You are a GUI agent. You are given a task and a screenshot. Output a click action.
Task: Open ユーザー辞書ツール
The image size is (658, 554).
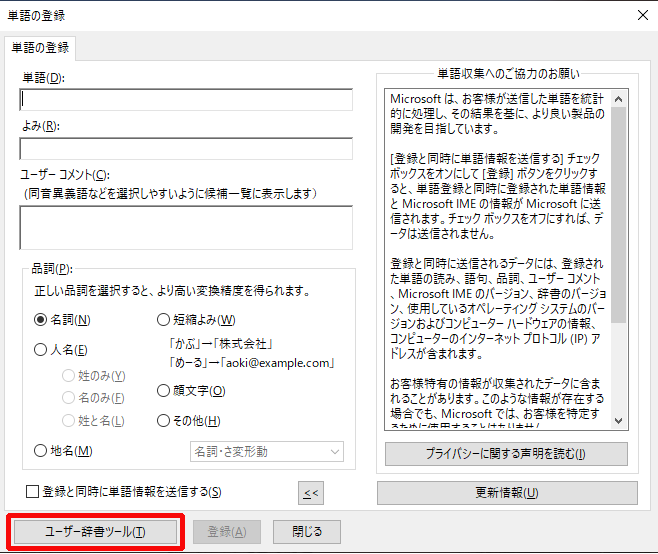[x=96, y=531]
